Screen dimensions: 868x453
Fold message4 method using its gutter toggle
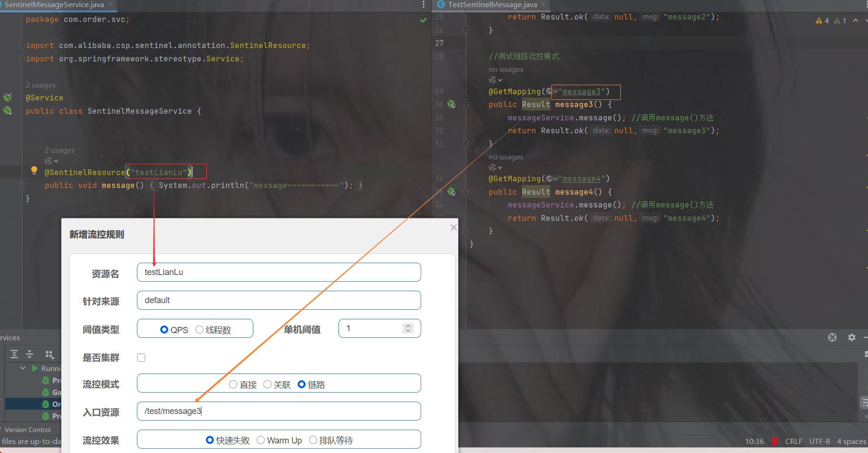coord(466,192)
